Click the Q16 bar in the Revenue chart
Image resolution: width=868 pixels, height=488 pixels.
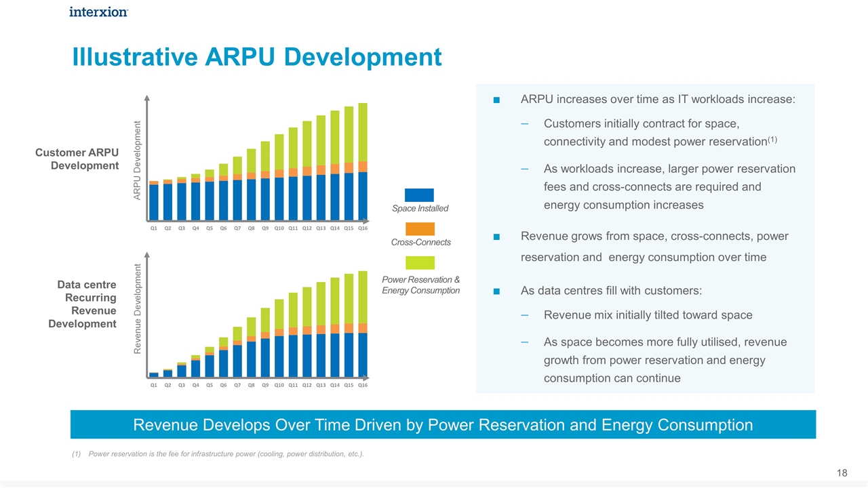[363, 324]
